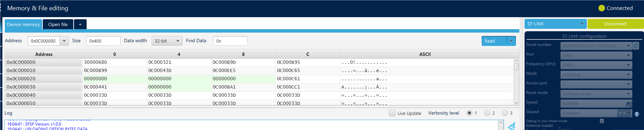Toggle Debug in Low Power mode checkbox

pyautogui.click(x=602, y=121)
